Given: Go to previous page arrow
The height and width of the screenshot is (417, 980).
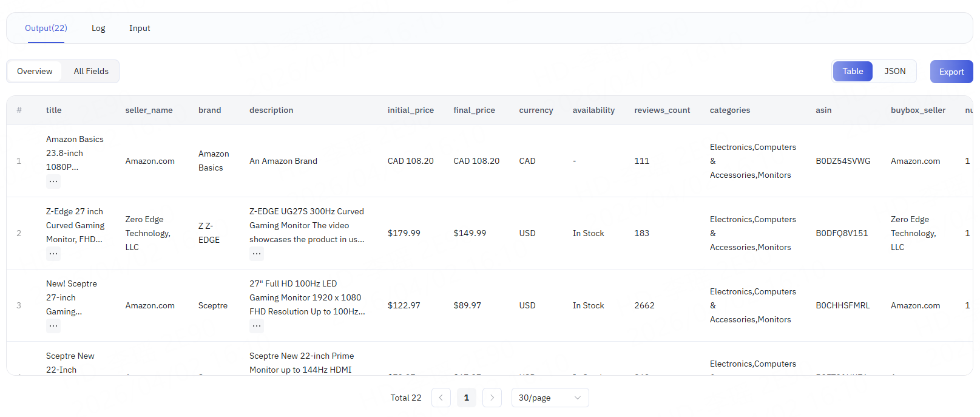Looking at the screenshot, I should coord(441,398).
